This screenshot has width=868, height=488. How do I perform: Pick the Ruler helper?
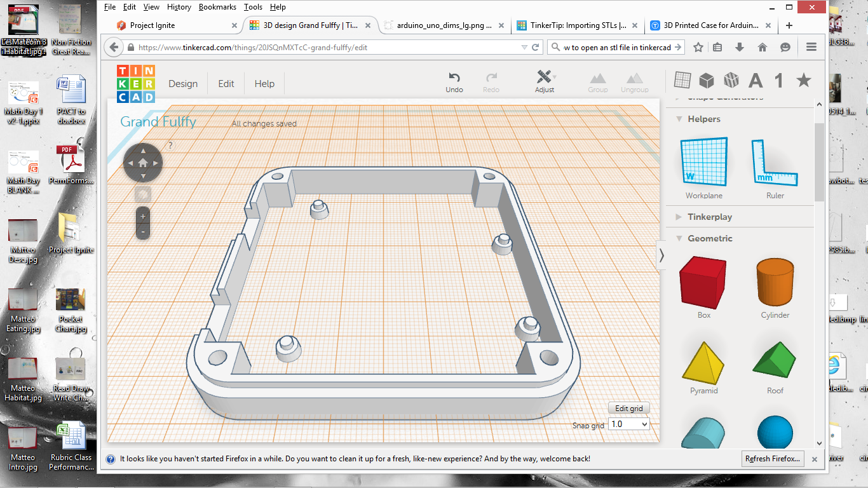tap(775, 168)
